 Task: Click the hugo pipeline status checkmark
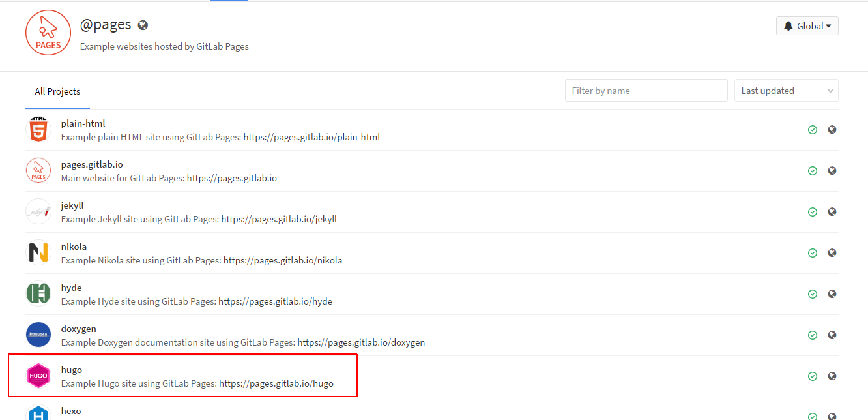[813, 376]
